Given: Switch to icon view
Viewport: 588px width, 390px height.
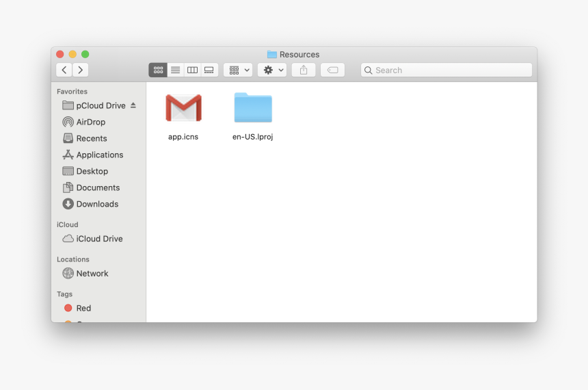Looking at the screenshot, I should [158, 70].
